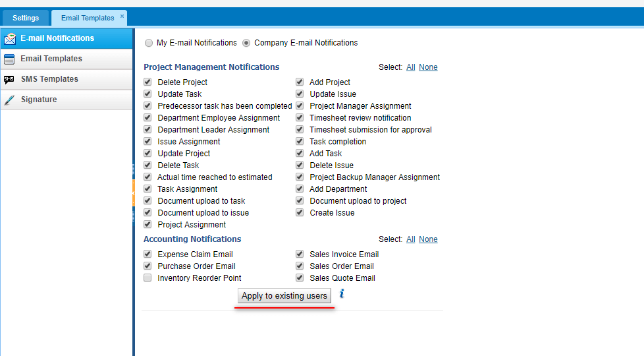Image resolution: width=644 pixels, height=356 pixels.
Task: Click None link for Accounting Notifications
Action: [428, 239]
